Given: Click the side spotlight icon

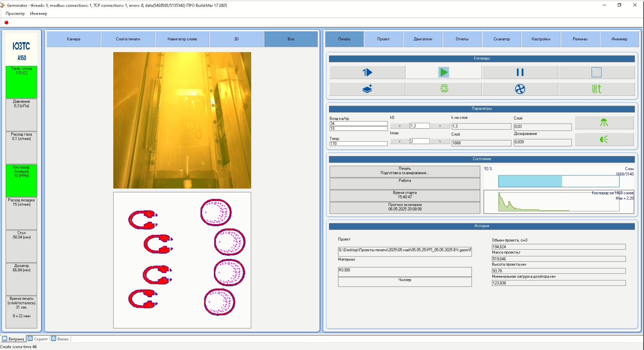Looking at the screenshot, I should coord(604,140).
